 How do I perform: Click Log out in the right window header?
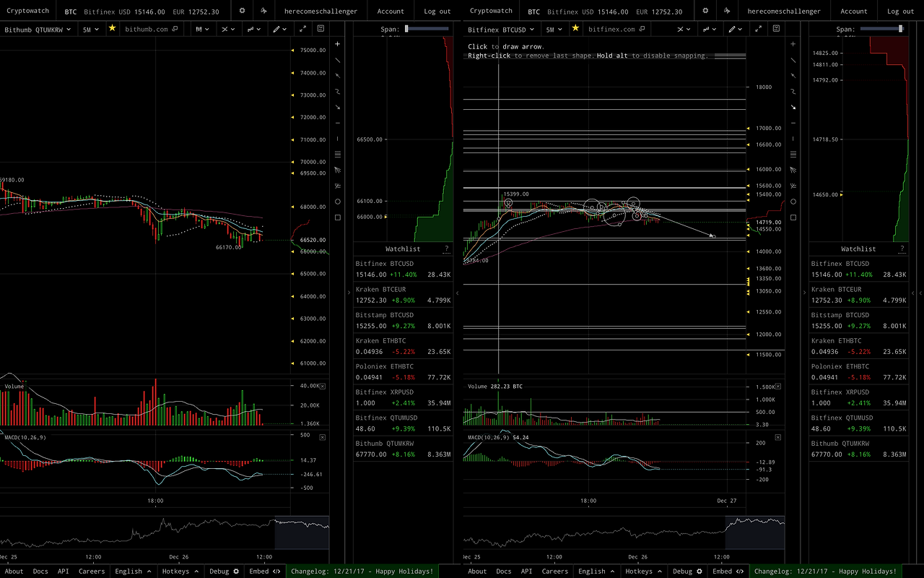[x=900, y=11]
